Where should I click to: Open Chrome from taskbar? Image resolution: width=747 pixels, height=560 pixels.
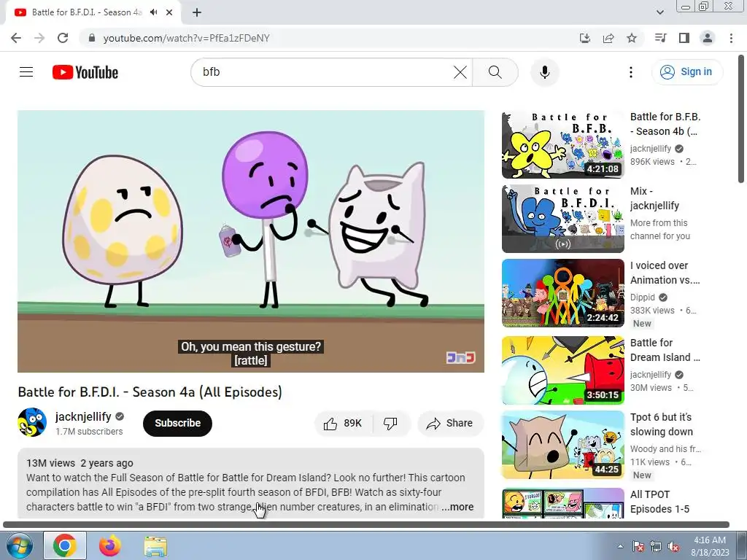point(65,545)
